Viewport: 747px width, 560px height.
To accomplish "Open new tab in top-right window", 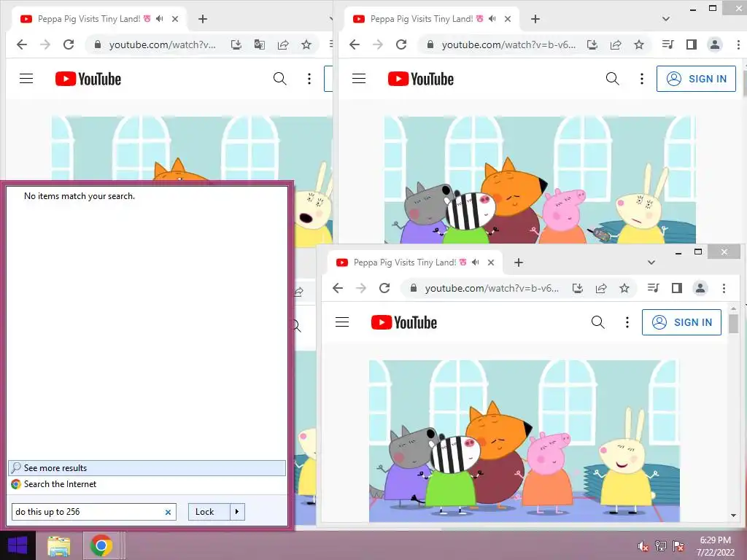I will pos(535,19).
